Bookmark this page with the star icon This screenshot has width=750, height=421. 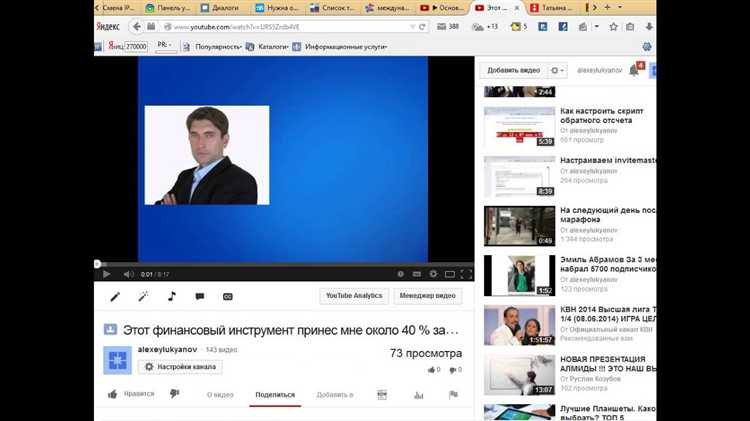point(614,27)
